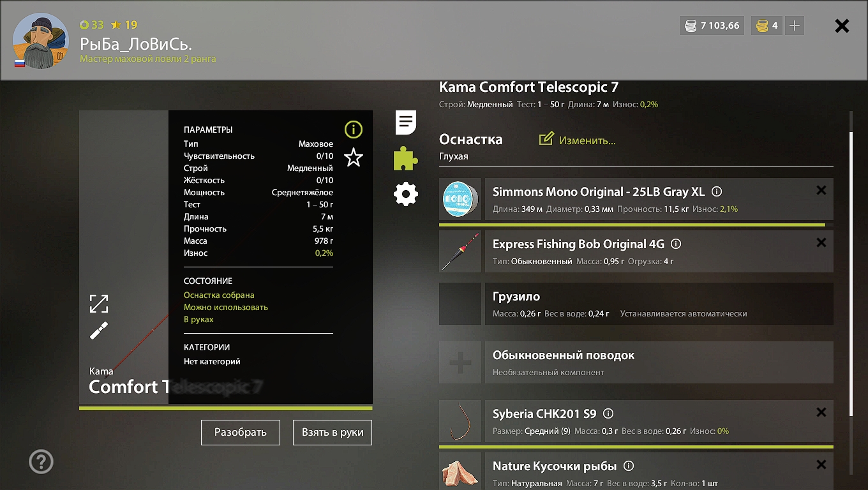The image size is (868, 490).
Task: Click the rod repair tool icon
Action: tap(99, 330)
